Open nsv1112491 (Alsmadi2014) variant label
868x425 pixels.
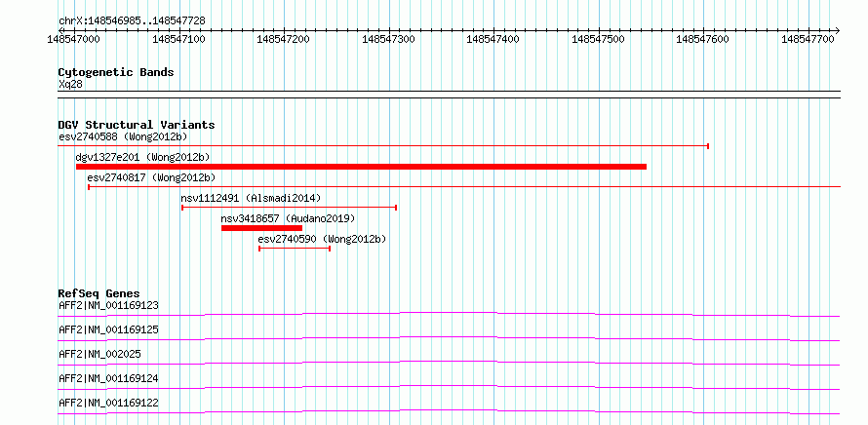click(x=251, y=198)
